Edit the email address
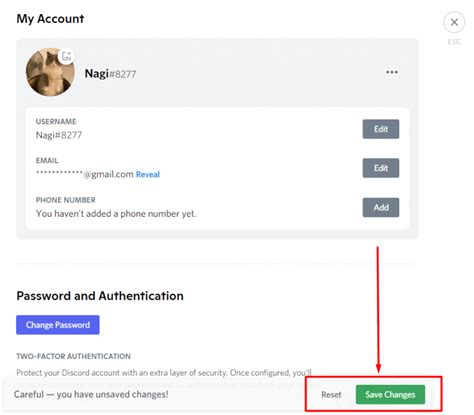 point(381,168)
